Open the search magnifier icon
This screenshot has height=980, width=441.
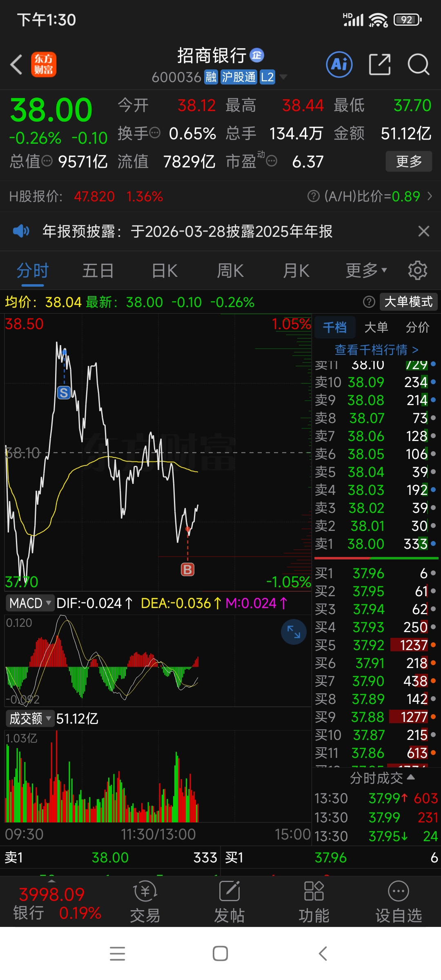419,65
